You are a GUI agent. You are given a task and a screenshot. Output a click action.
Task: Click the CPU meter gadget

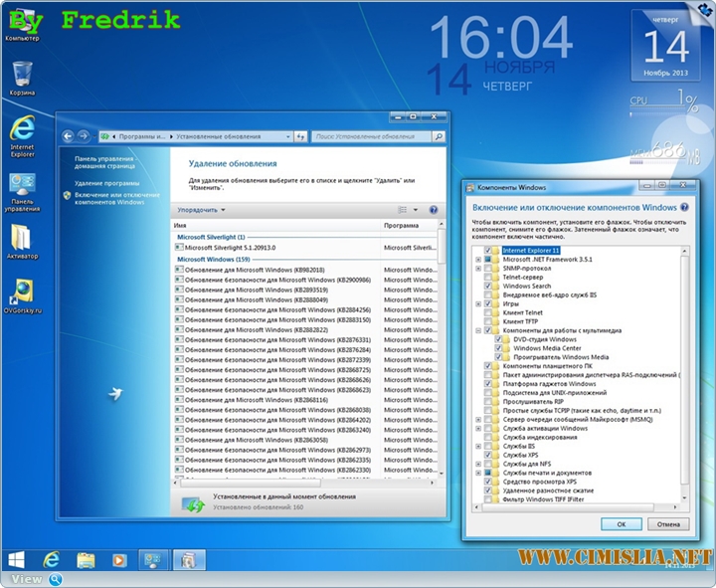click(663, 102)
